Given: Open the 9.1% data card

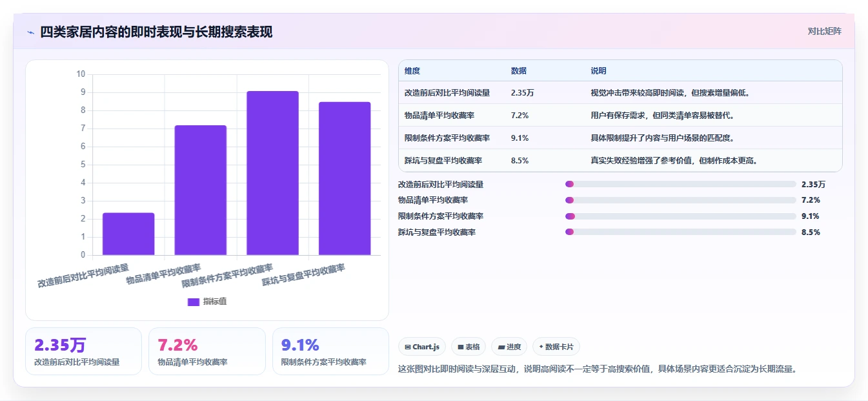Looking at the screenshot, I should (330, 351).
